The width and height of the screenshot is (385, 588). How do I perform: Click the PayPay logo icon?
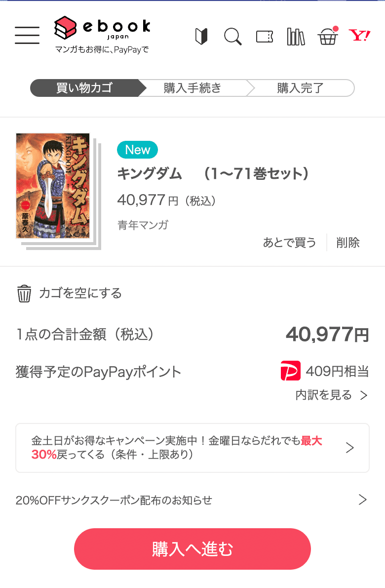pyautogui.click(x=291, y=371)
